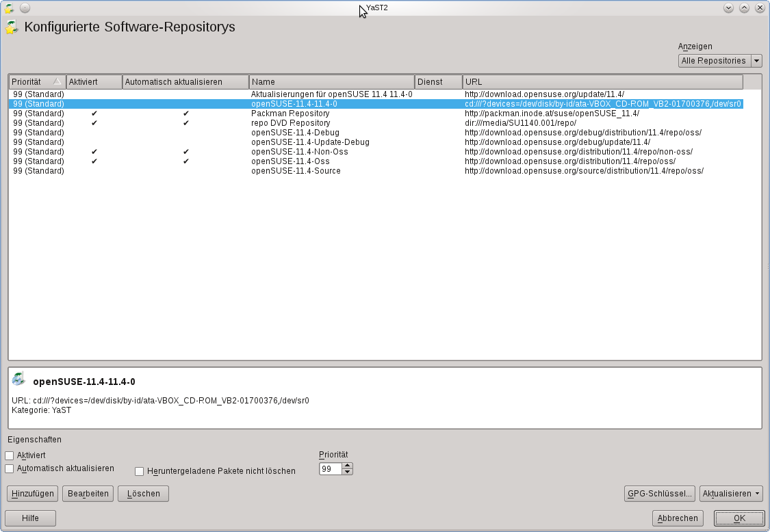This screenshot has width=770, height=532.
Task: Click the source/distribution/11.4/repo/oss/ URL cell
Action: pyautogui.click(x=584, y=171)
